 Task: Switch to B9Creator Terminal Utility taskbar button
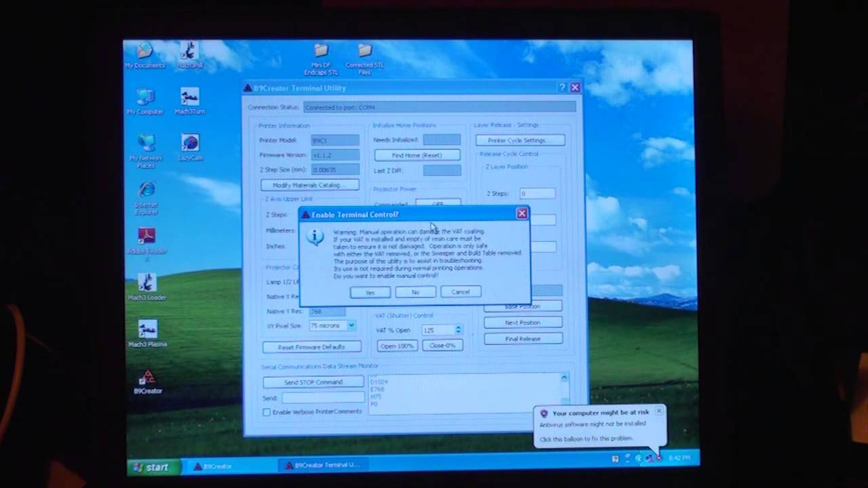click(x=323, y=466)
